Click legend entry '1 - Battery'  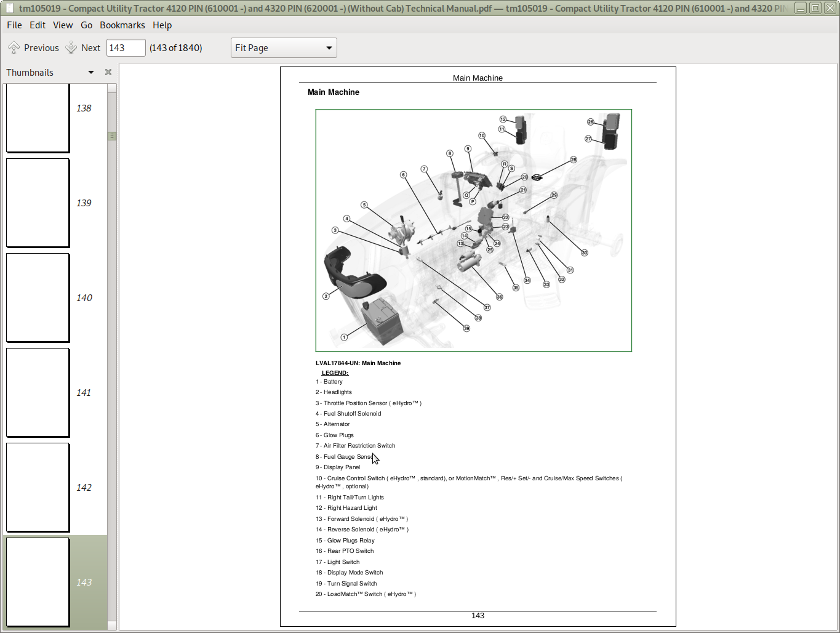[x=329, y=382]
